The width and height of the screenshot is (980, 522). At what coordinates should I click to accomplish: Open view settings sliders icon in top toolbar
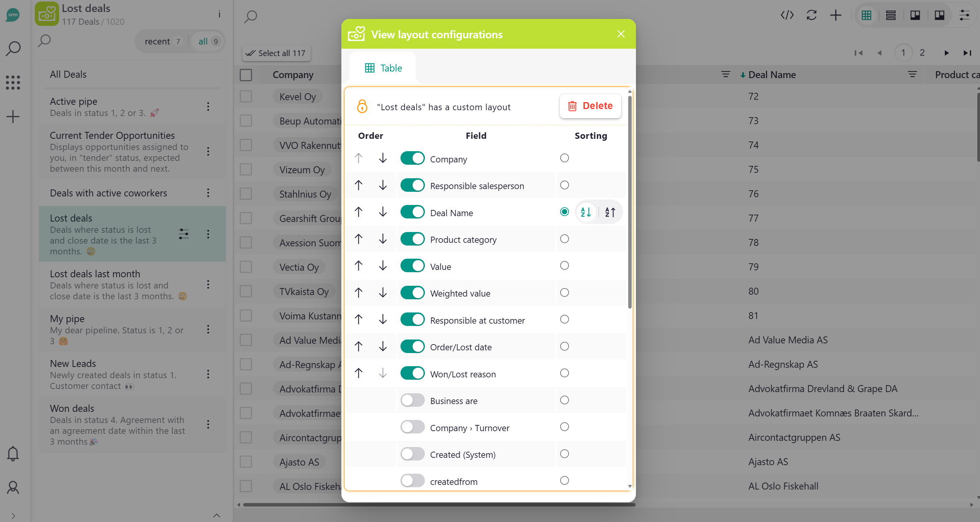click(x=965, y=15)
